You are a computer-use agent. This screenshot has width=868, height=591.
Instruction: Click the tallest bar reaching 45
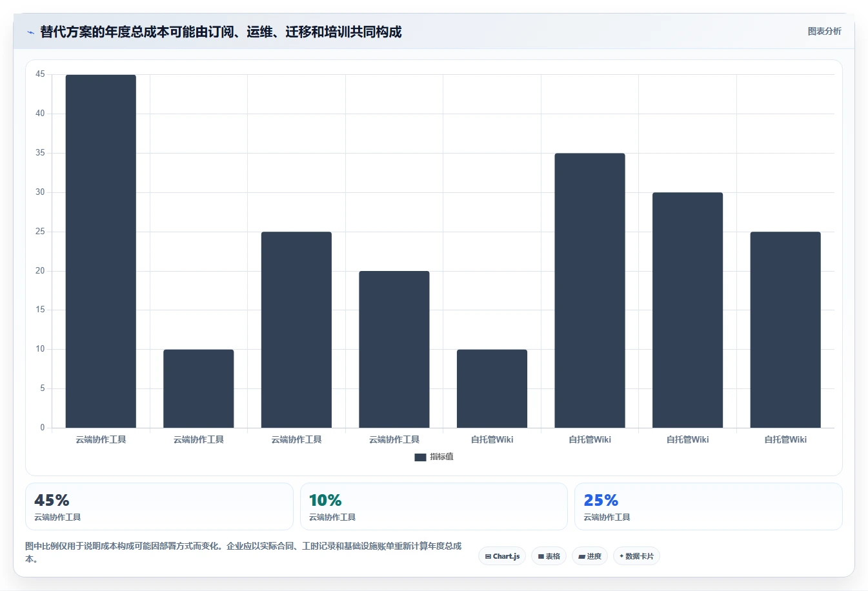(101, 251)
